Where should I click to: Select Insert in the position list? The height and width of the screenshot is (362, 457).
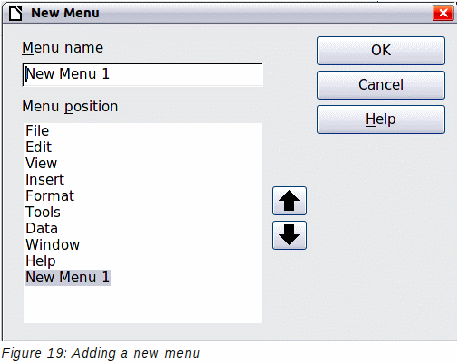coord(45,180)
